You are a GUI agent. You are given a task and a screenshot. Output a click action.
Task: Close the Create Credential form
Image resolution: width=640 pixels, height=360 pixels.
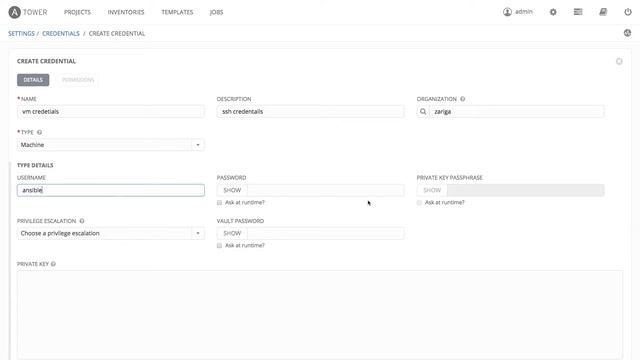(x=619, y=61)
